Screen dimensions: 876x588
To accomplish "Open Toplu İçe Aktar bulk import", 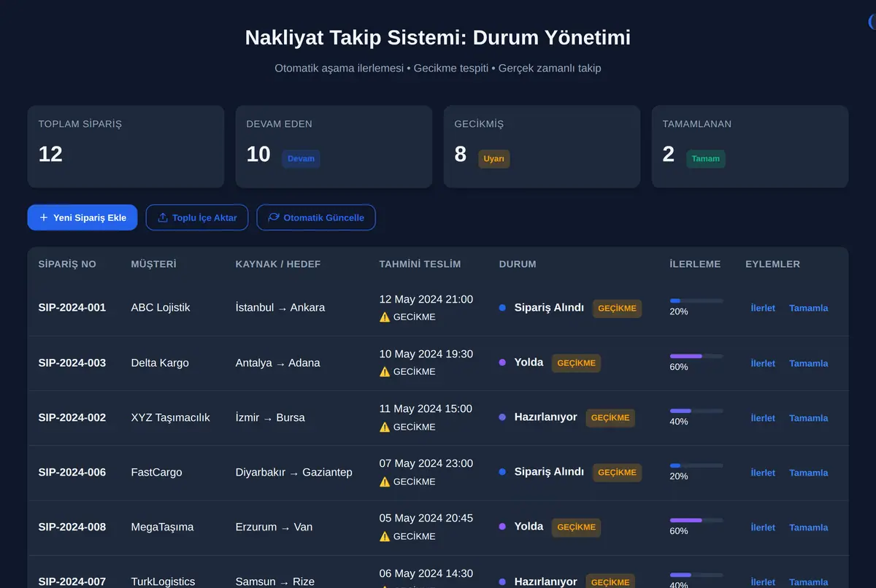I will [x=197, y=217].
